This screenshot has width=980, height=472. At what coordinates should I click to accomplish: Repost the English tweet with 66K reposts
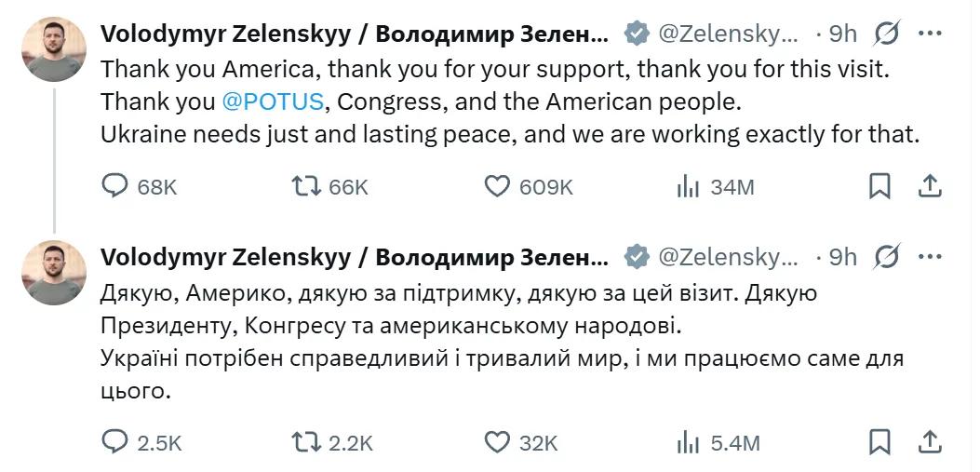coord(304,187)
